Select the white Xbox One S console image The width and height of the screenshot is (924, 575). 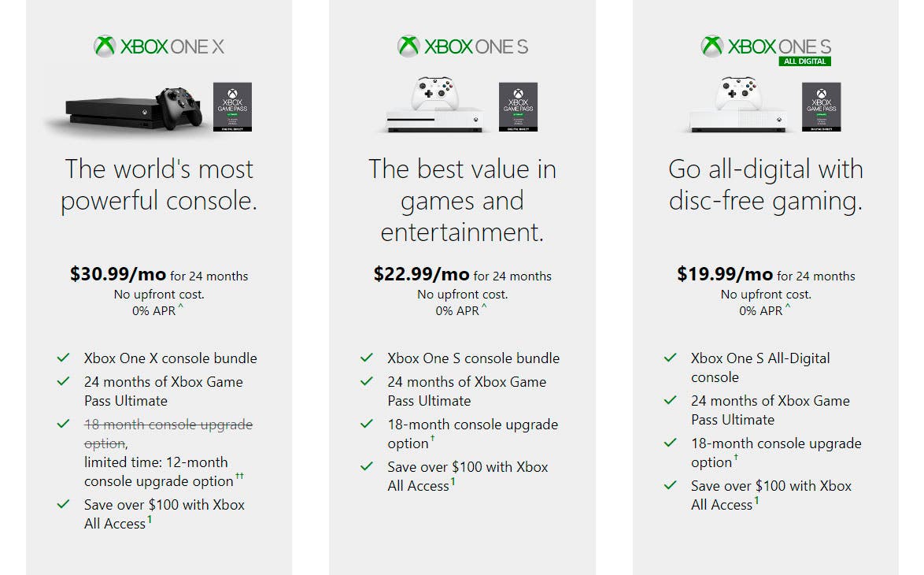pyautogui.click(x=434, y=105)
